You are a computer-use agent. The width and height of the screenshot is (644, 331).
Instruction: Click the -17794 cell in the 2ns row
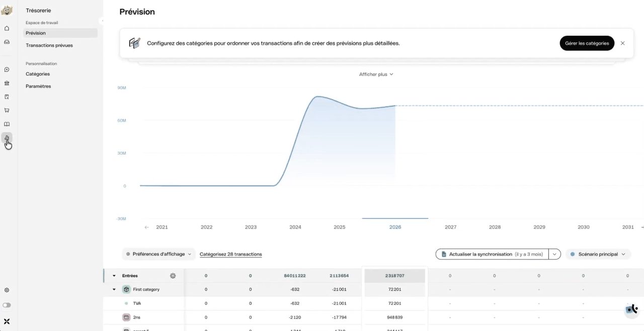click(x=339, y=317)
